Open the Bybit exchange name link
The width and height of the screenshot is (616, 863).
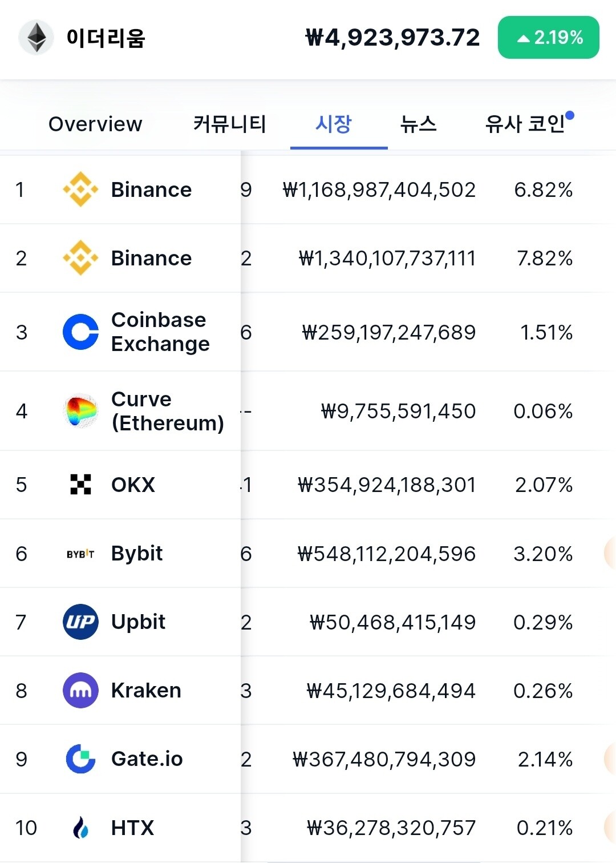pyautogui.click(x=137, y=554)
